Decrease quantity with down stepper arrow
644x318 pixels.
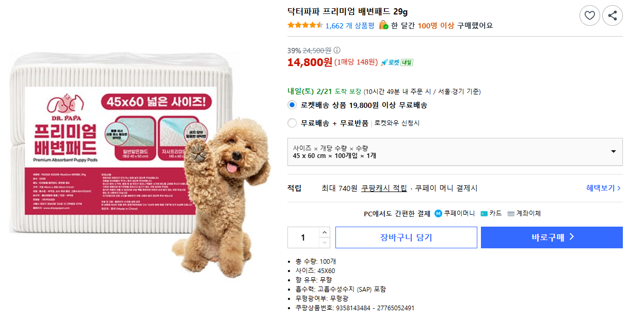(324, 243)
